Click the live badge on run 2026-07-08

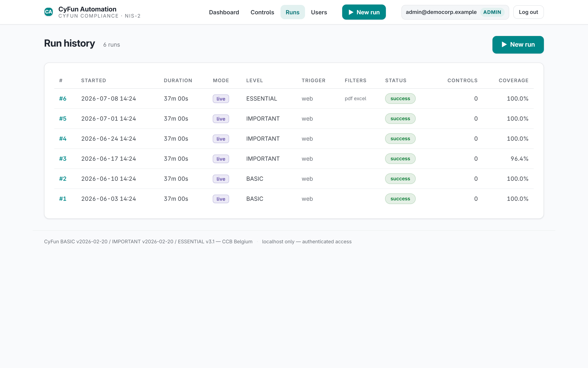tap(221, 99)
